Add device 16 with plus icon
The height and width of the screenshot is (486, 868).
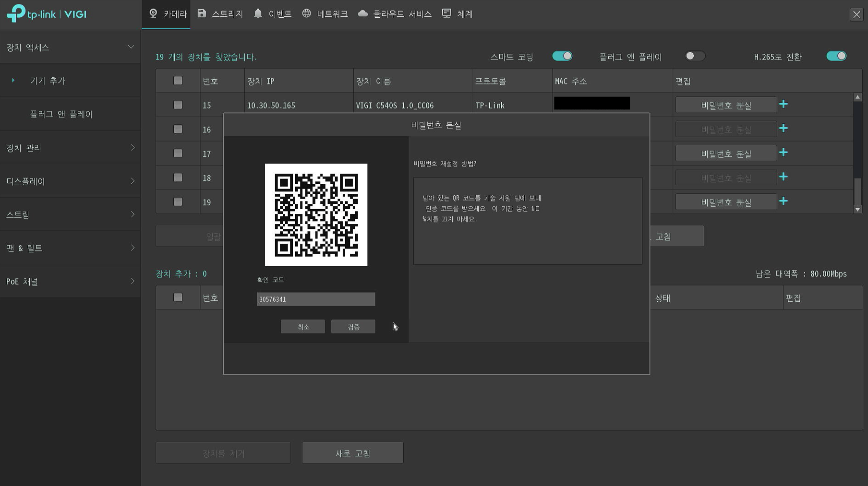(x=784, y=128)
